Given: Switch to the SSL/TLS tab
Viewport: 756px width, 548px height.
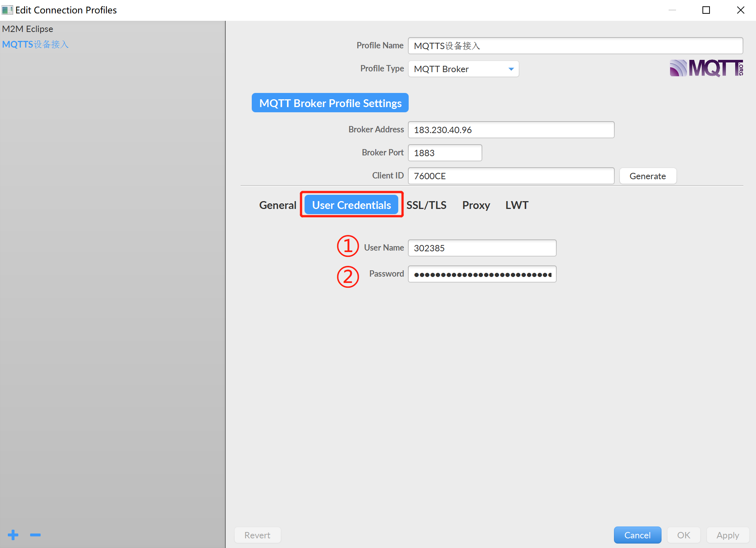Looking at the screenshot, I should [426, 205].
